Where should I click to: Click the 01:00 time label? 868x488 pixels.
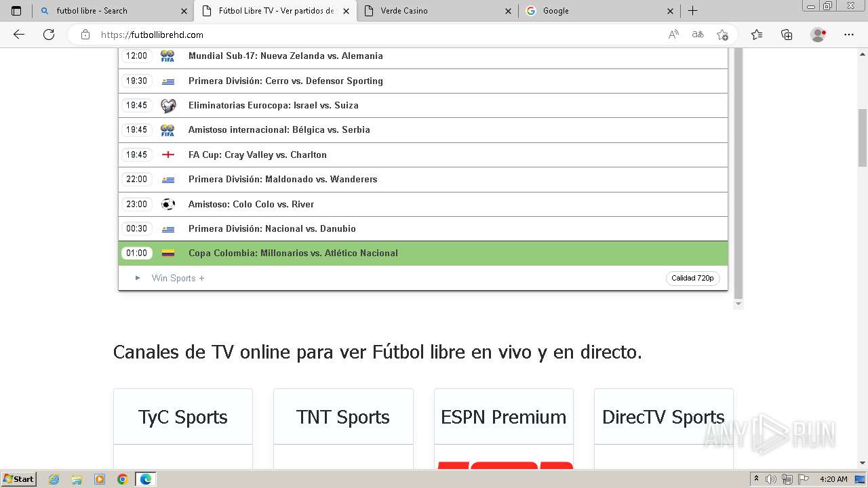pyautogui.click(x=136, y=253)
